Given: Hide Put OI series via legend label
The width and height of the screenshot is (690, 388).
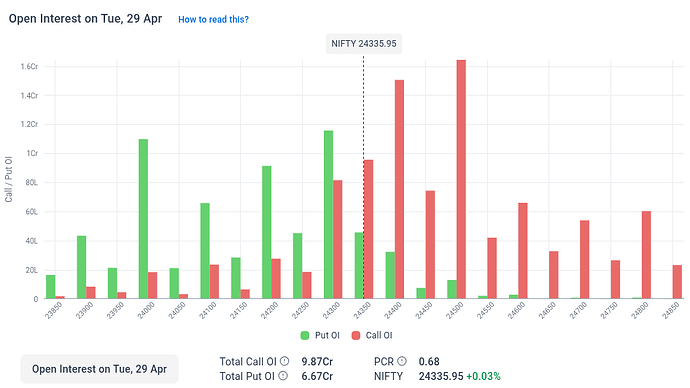Looking at the screenshot, I should tap(327, 335).
